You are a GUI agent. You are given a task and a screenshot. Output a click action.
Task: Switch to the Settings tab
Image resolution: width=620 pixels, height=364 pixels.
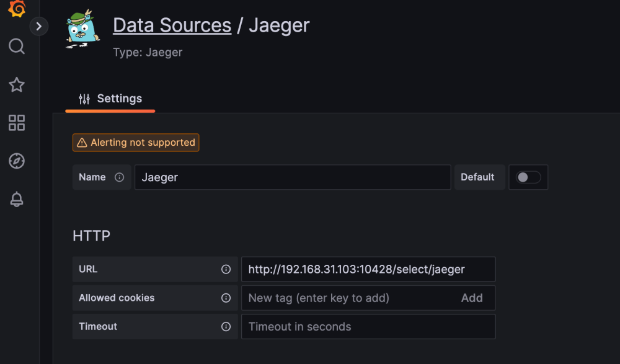(110, 99)
